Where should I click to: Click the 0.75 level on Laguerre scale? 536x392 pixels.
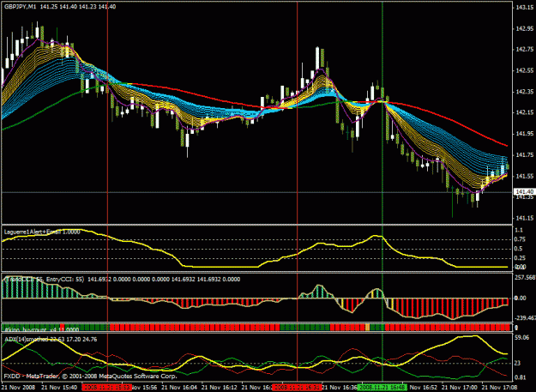pos(520,239)
